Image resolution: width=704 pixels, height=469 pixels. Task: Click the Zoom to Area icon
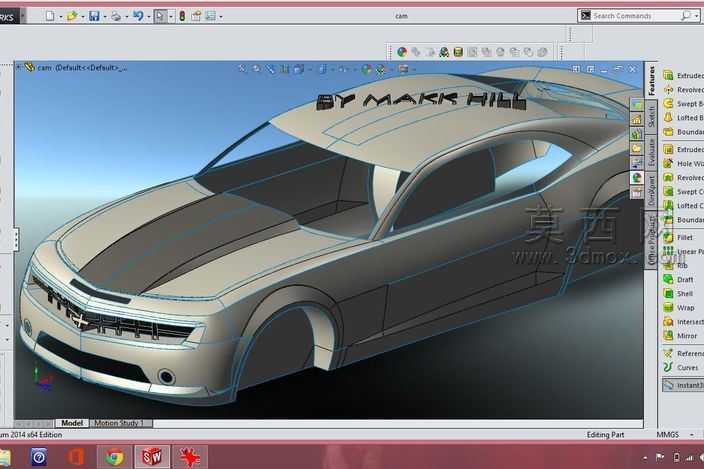(256, 69)
